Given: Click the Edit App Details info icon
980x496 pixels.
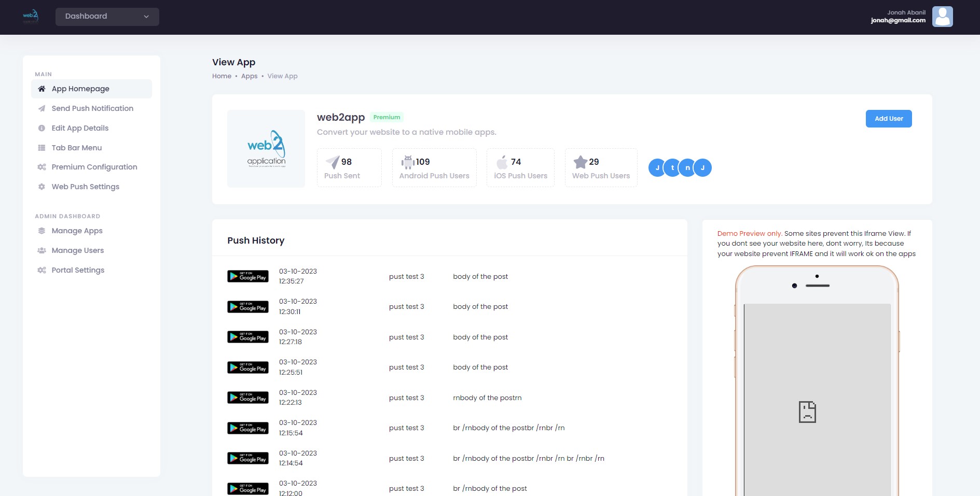Looking at the screenshot, I should coord(42,128).
